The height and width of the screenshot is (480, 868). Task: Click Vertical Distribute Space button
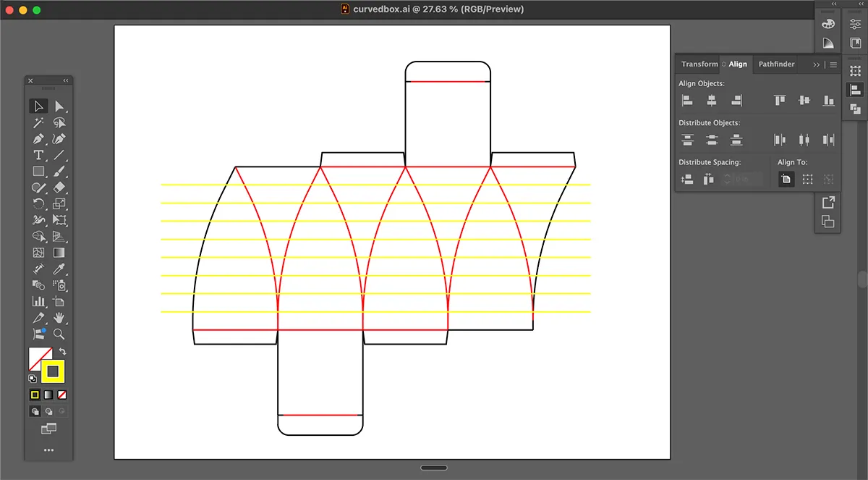pyautogui.click(x=687, y=179)
